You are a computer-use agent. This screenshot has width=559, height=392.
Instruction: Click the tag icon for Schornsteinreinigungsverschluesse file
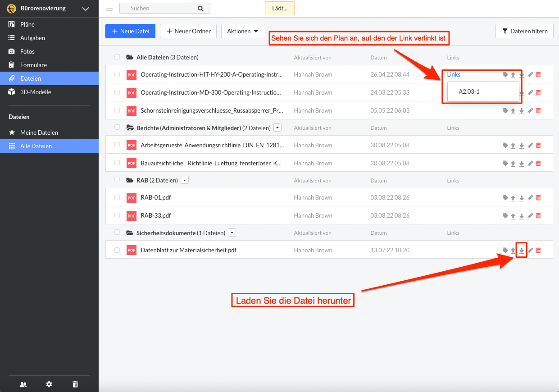coord(505,110)
